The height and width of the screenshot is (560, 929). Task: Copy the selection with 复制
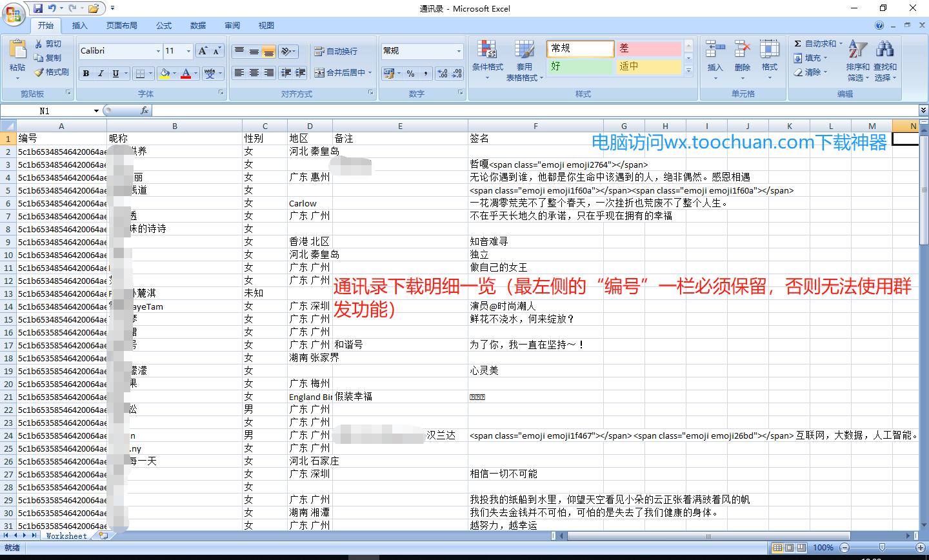(x=48, y=58)
